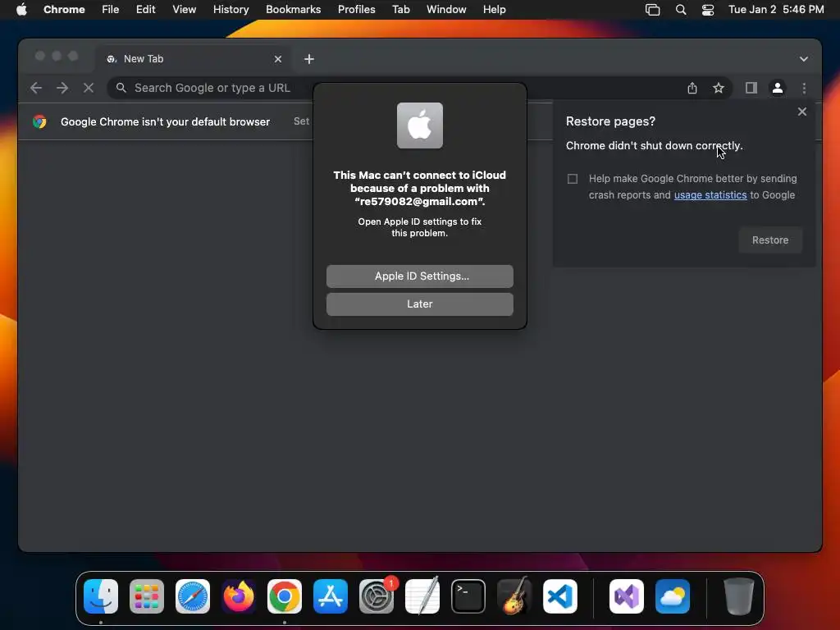Image resolution: width=840 pixels, height=630 pixels.
Task: Click the Chrome logo in default-browser bar
Action: (39, 121)
